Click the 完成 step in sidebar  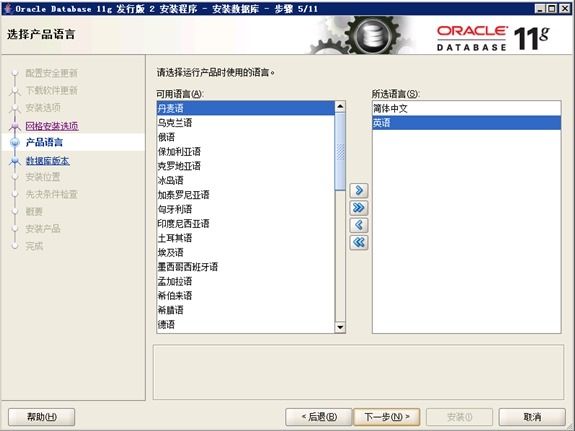point(34,246)
